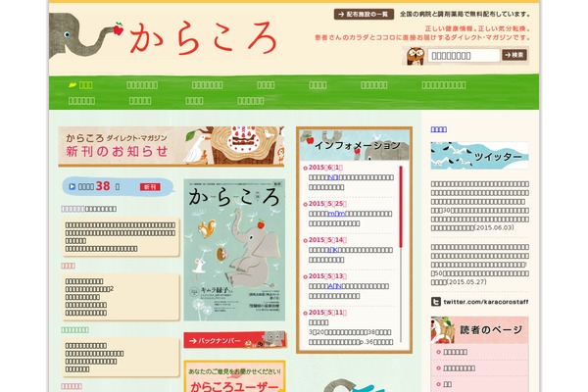Viewport: 588px width, 392px height.
Task: Open the ツイッター banner with birds
Action: (x=479, y=156)
